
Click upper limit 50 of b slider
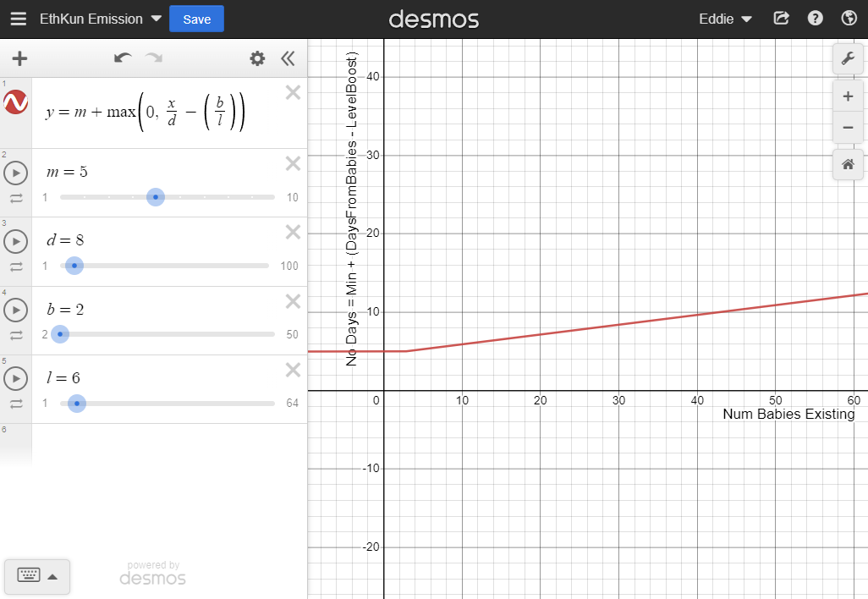click(x=292, y=334)
